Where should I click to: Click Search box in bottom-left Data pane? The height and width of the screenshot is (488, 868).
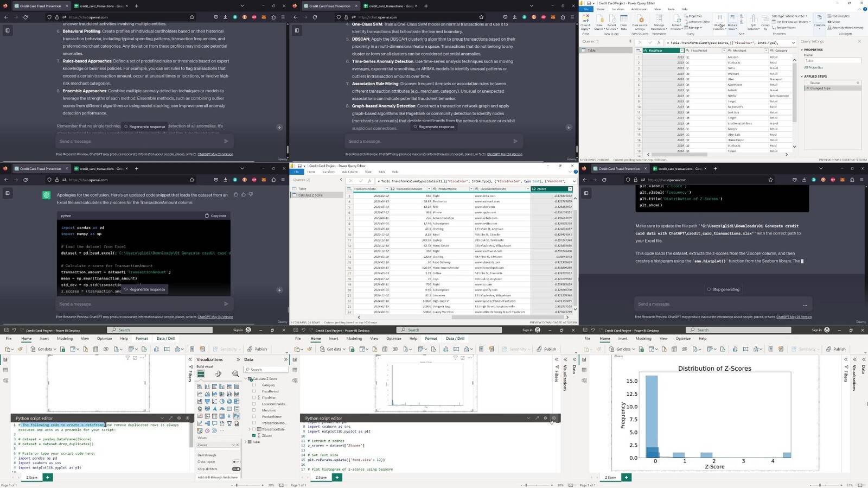(x=266, y=370)
